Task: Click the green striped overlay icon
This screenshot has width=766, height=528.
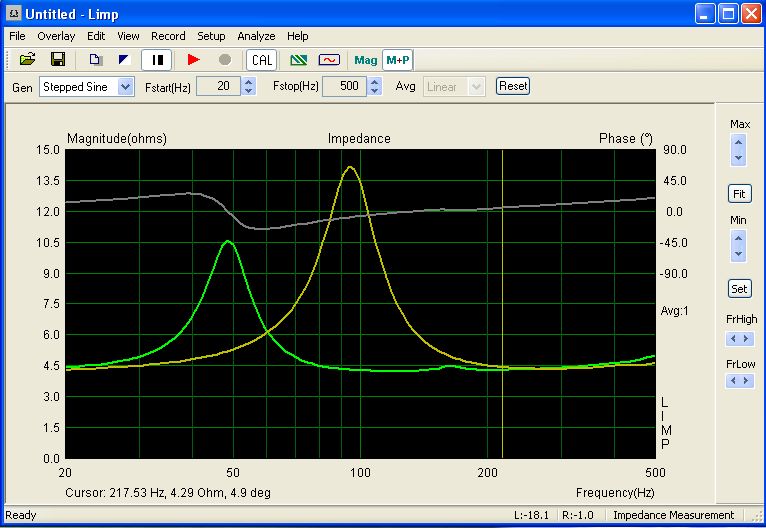Action: (298, 60)
